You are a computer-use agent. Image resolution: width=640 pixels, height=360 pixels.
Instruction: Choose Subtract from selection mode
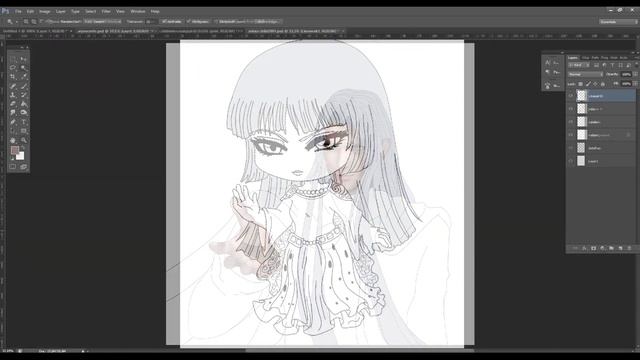tap(41, 21)
